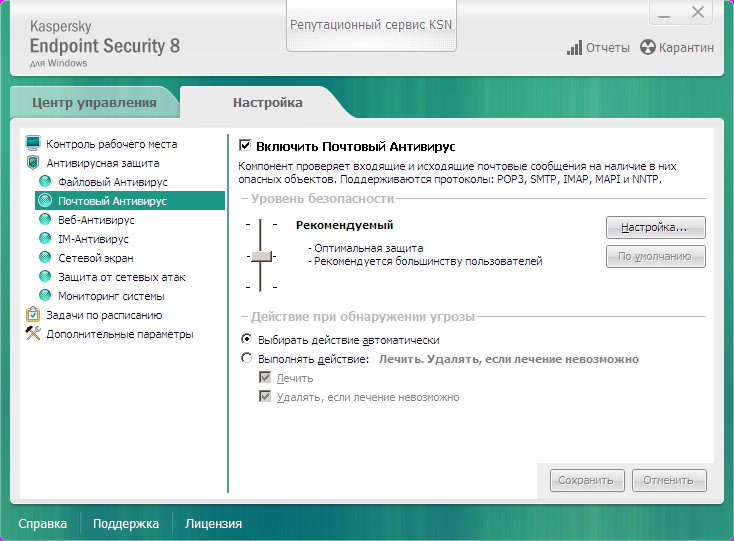Open the Лицензия link

pyautogui.click(x=213, y=523)
